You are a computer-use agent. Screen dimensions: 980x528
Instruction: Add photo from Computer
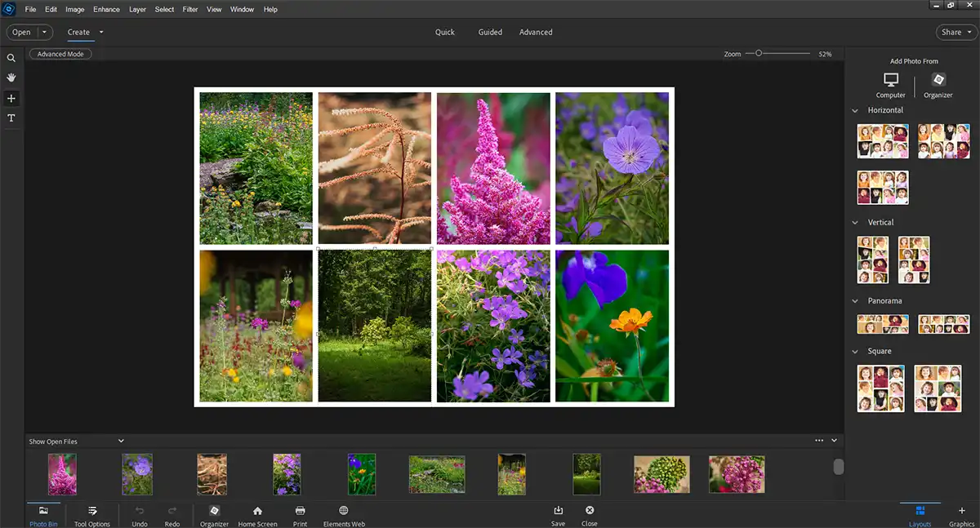[890, 86]
